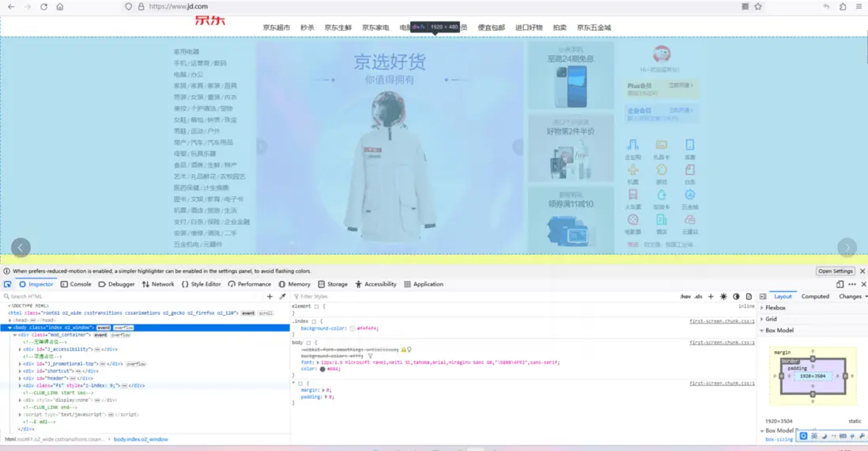Pick a color with the eyedropper
This screenshot has height=451, width=868.
click(x=282, y=297)
